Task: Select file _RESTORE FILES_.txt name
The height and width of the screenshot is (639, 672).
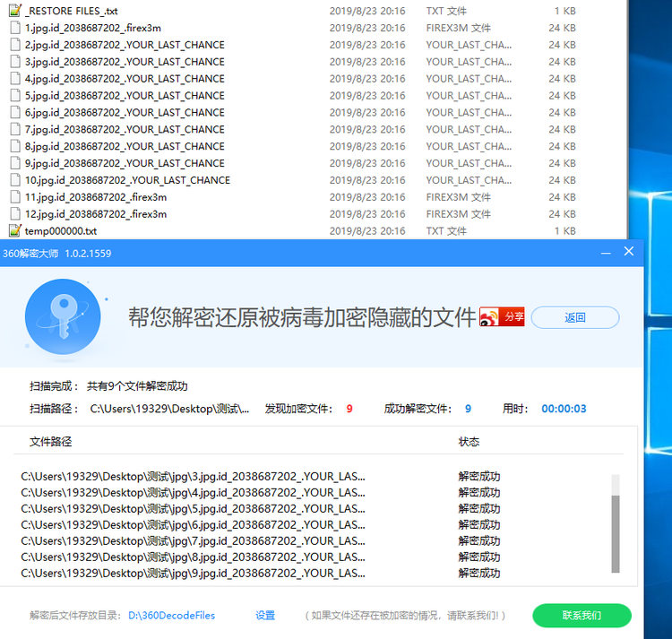Action: coord(71,11)
